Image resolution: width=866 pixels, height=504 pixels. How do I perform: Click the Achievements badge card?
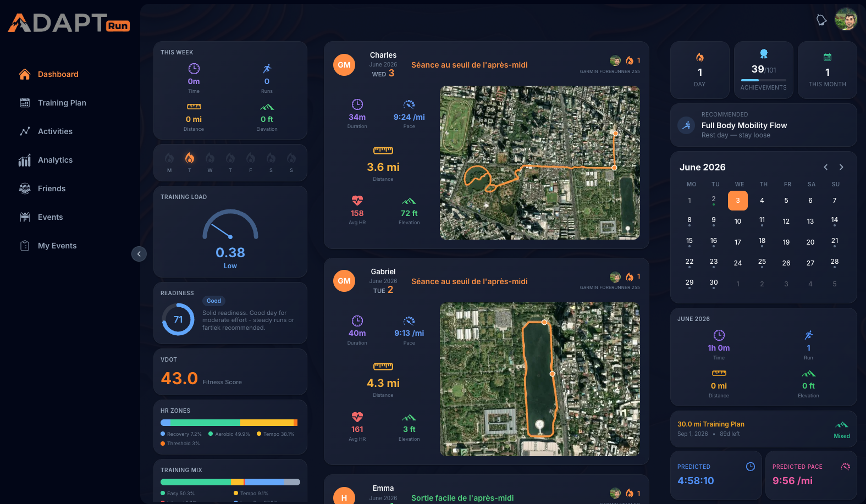[764, 70]
